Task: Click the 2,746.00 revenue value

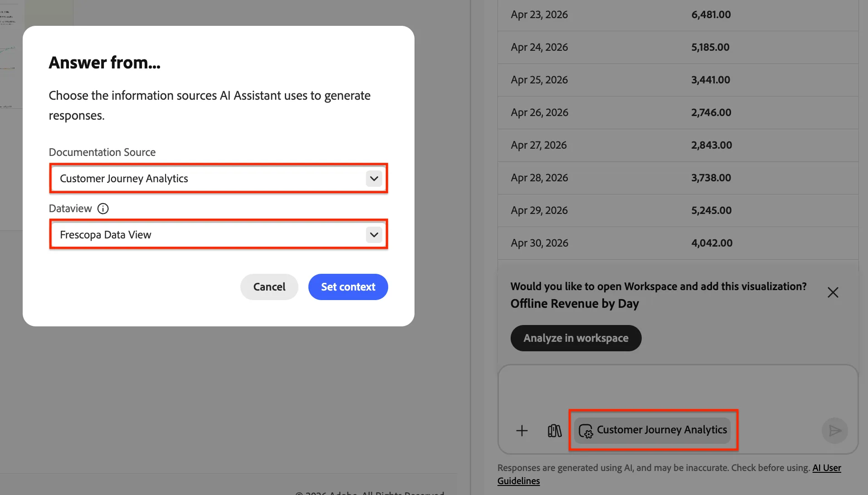Action: pyautogui.click(x=711, y=112)
